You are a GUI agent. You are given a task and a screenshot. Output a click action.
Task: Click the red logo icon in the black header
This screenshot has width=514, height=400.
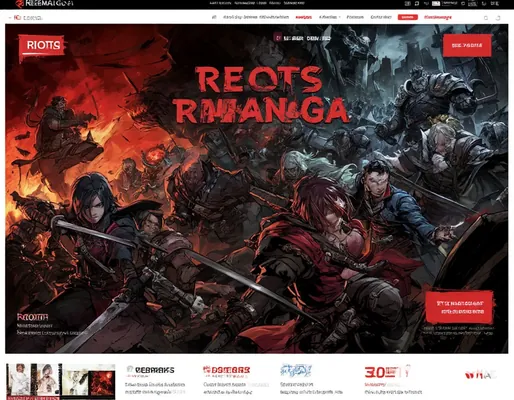coord(20,4)
